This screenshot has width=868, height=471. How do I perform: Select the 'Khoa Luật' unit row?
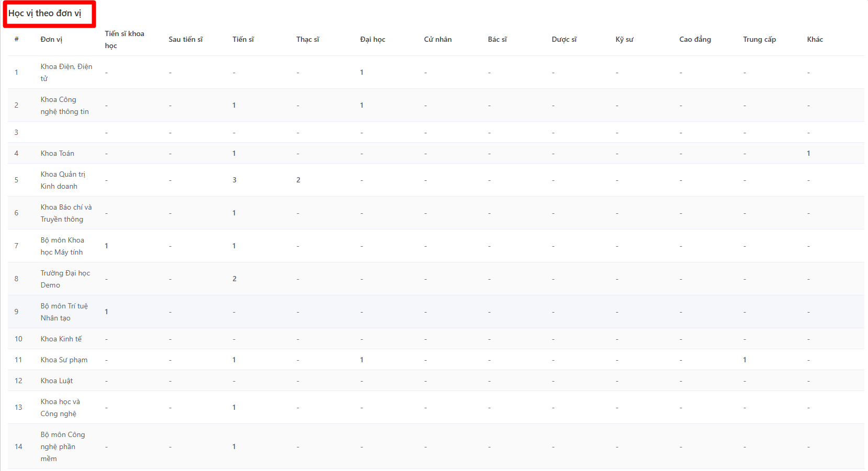(57, 381)
